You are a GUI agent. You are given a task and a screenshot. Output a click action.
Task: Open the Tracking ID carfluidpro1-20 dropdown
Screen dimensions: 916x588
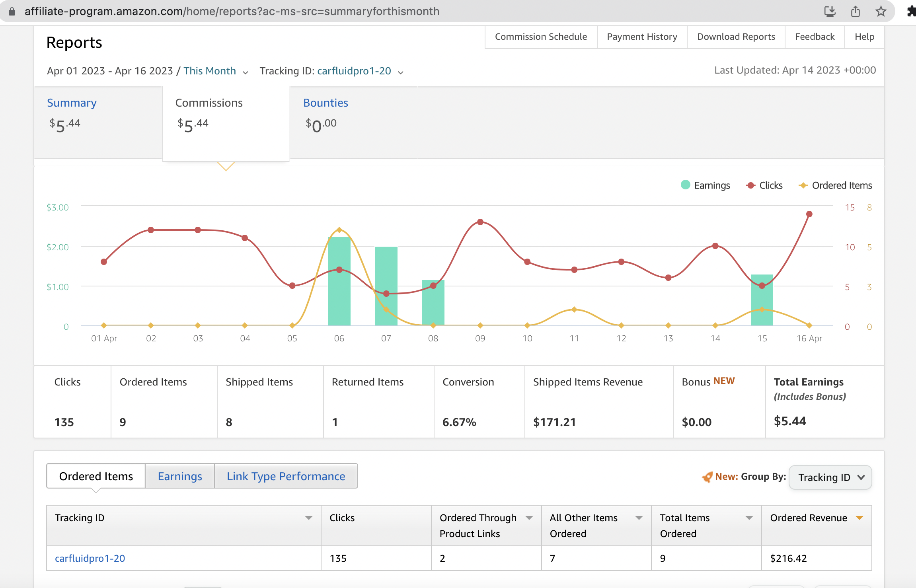(x=361, y=71)
